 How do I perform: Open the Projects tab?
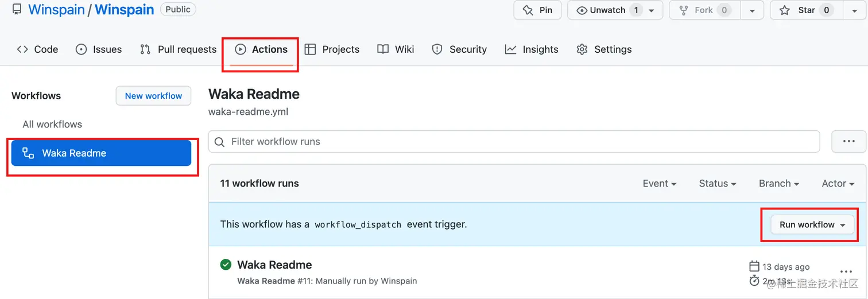[332, 49]
